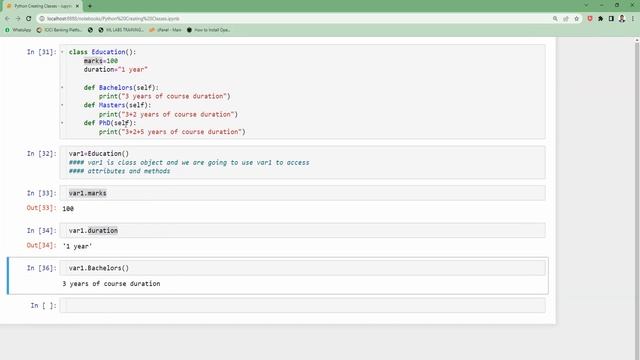Viewport: 640px width, 360px height.
Task: Click the page vertical scrollbar
Action: [637, 198]
